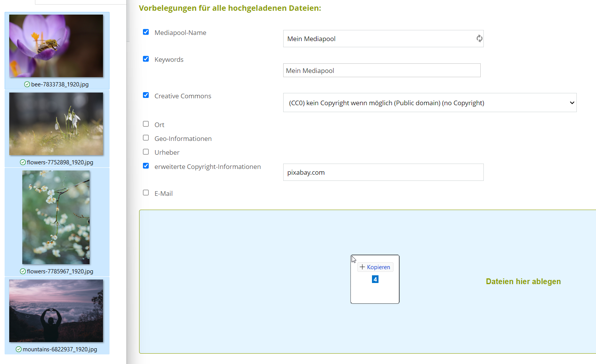This screenshot has height=364, width=596.
Task: Select the blossom branch thumbnail
Action: 56,217
